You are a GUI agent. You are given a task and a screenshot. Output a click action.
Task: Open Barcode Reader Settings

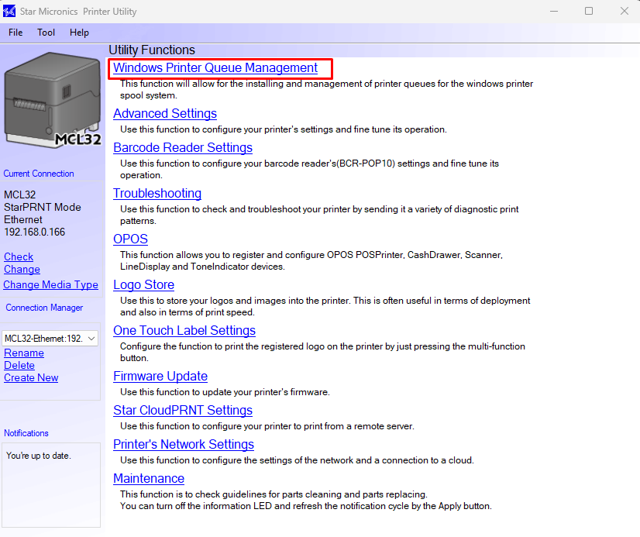[x=182, y=148]
